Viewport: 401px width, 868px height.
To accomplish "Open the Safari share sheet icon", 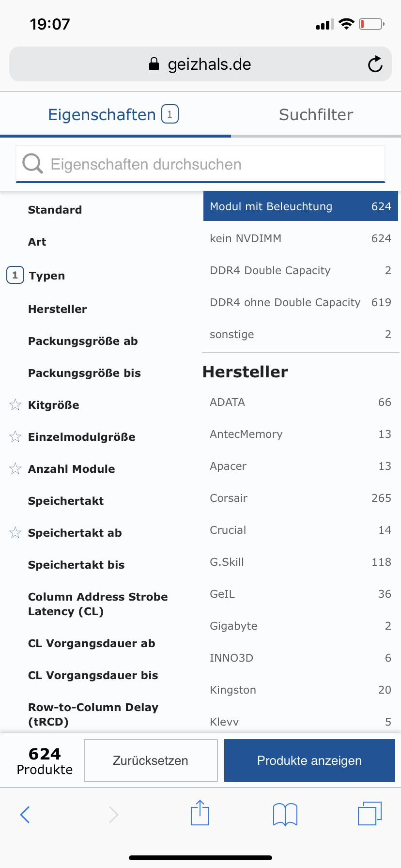I will point(200,814).
